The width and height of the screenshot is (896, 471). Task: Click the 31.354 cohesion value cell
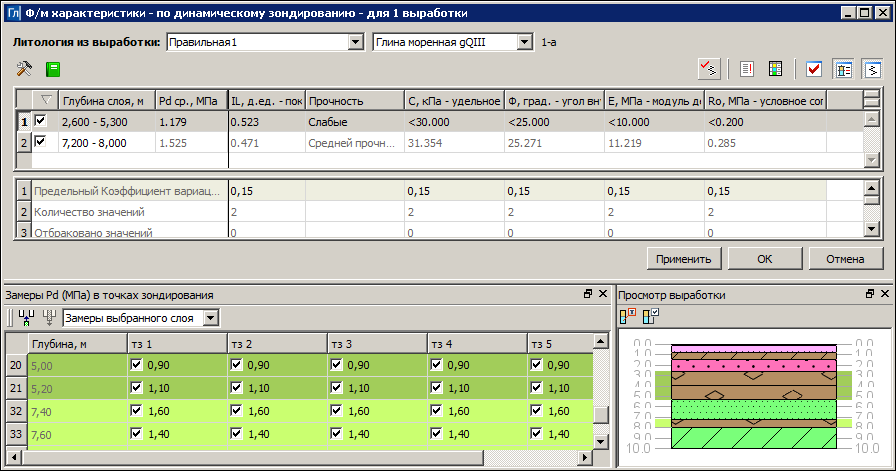454,143
